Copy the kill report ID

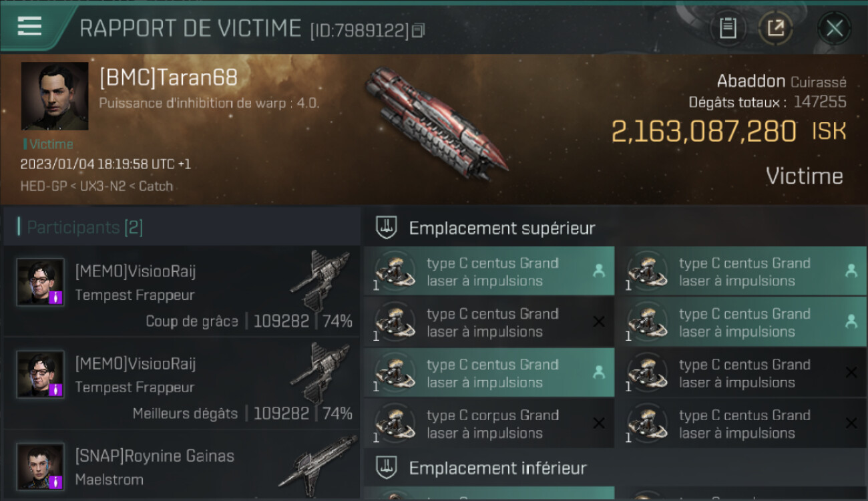[x=419, y=30]
